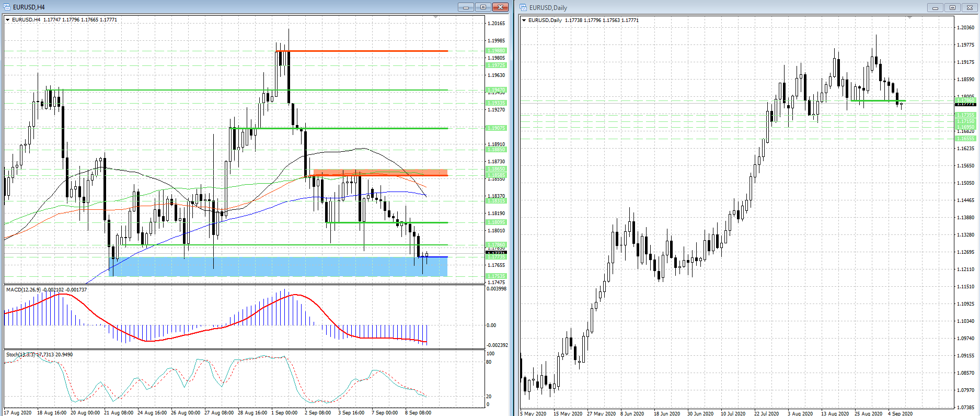Click the 1.19725 price label on H4

coord(496,65)
